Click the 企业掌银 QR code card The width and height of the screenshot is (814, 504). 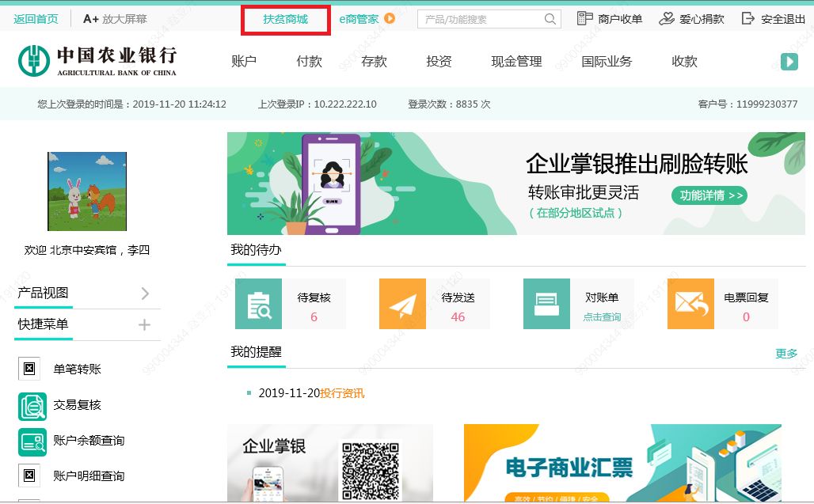[x=330, y=463]
